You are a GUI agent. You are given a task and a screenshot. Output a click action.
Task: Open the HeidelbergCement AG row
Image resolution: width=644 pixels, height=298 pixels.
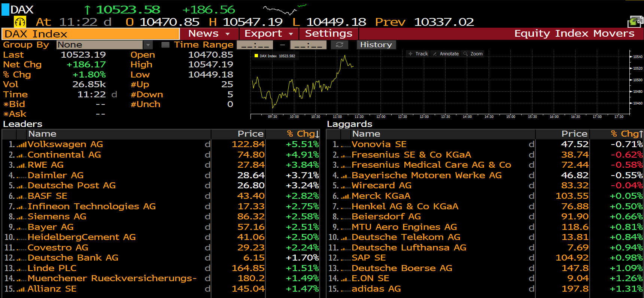point(161,237)
